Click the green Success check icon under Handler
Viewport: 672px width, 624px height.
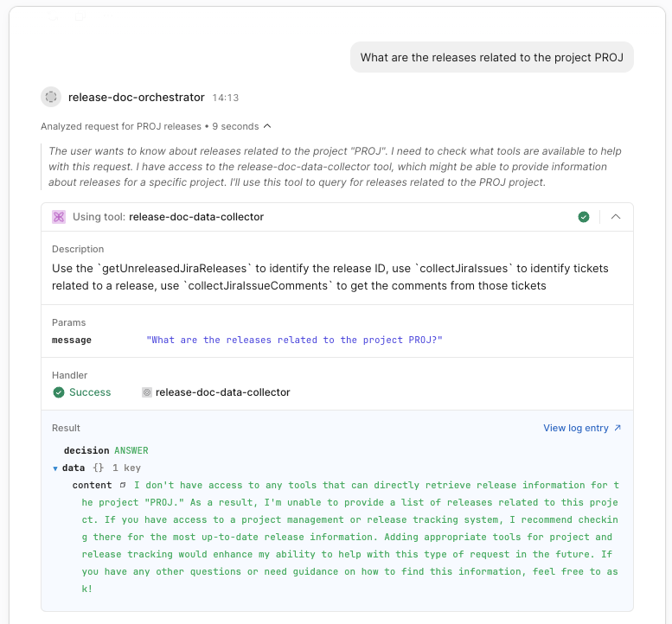[x=59, y=392]
